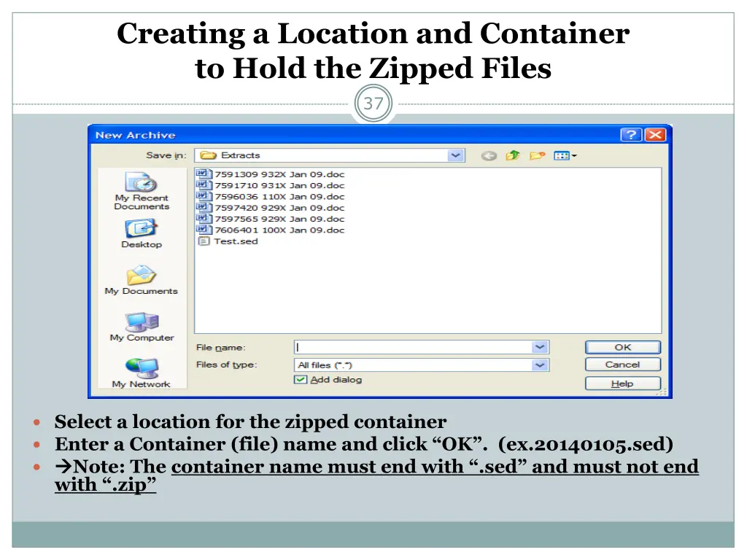Screen dimensions: 747x560
Task: Go to Desktop in places bar
Action: (142, 234)
